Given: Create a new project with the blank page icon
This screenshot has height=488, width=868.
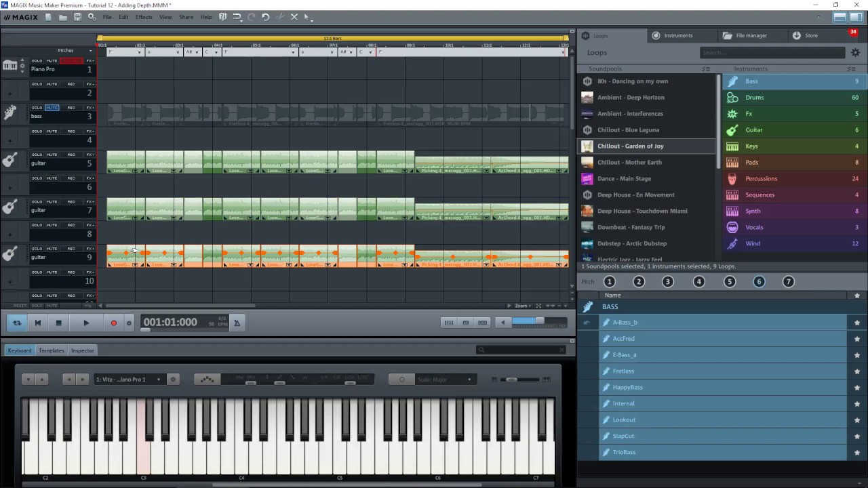Looking at the screenshot, I should point(48,17).
